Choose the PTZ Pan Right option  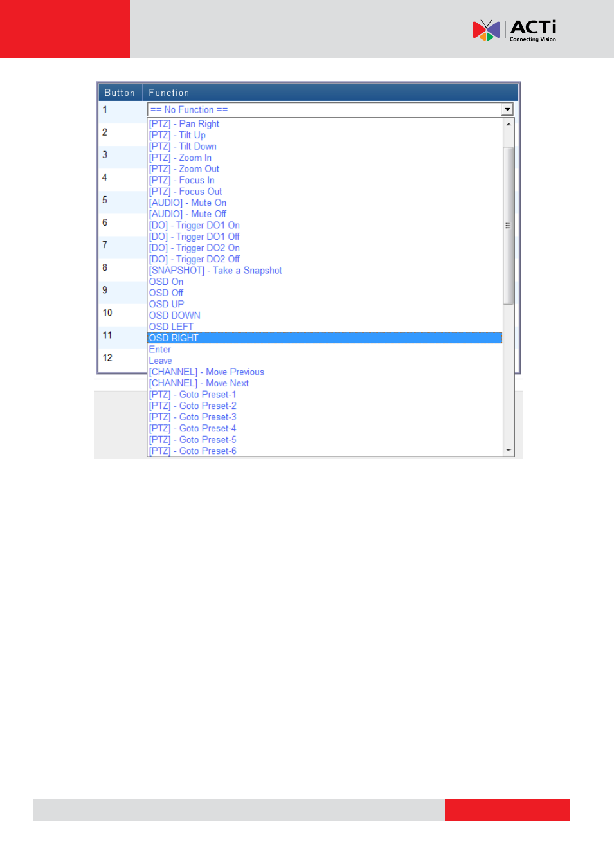[184, 124]
